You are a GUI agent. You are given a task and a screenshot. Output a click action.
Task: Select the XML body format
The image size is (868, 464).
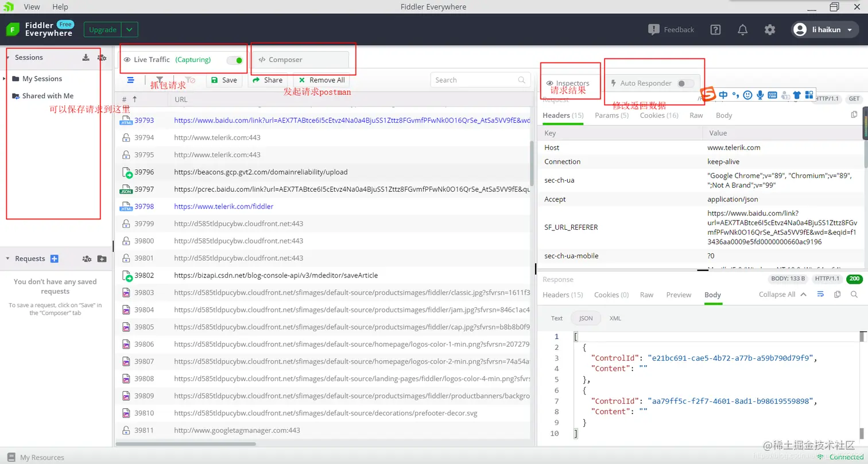[615, 318]
